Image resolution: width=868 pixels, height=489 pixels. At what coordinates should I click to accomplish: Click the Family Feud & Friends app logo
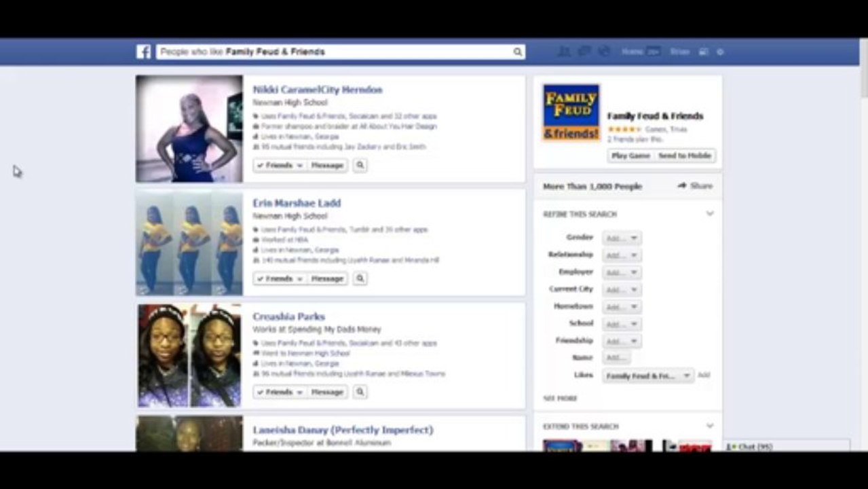pos(571,112)
